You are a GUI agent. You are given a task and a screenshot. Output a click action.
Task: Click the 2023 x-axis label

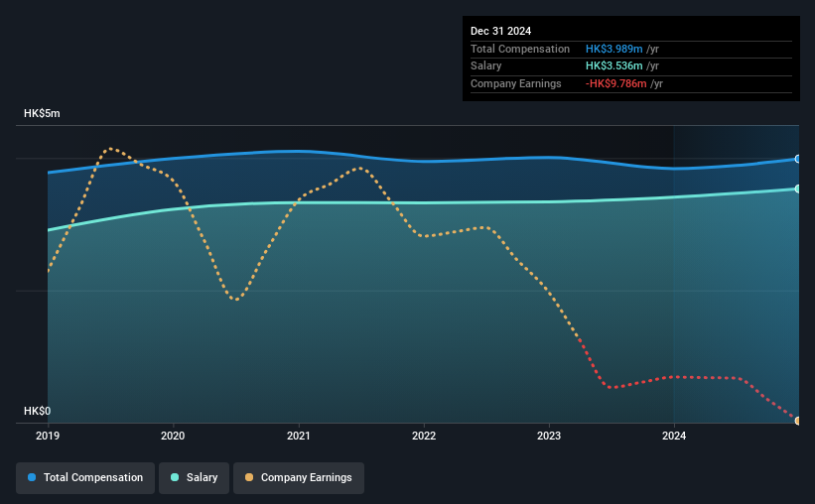click(549, 436)
